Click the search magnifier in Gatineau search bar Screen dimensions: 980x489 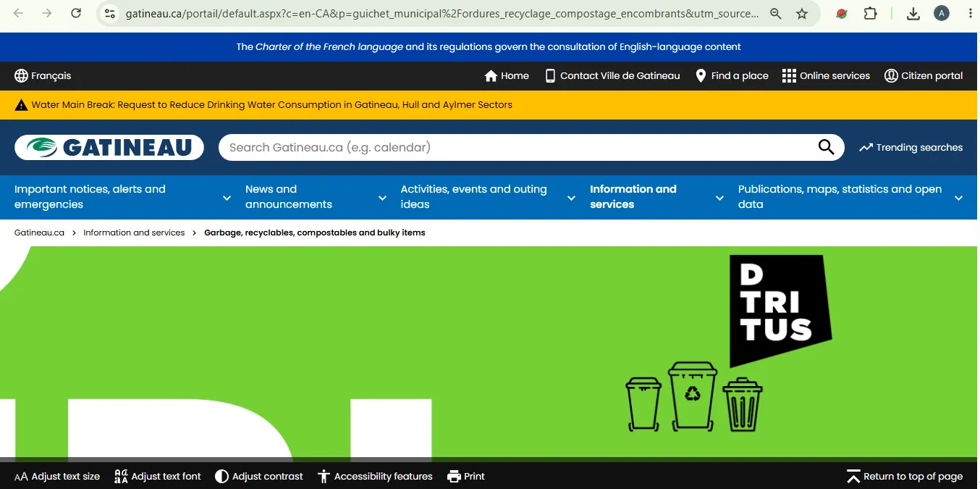click(x=826, y=147)
